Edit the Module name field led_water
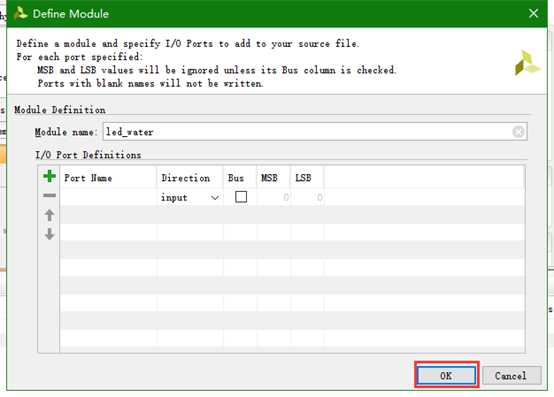The image size is (554, 397). click(x=315, y=132)
